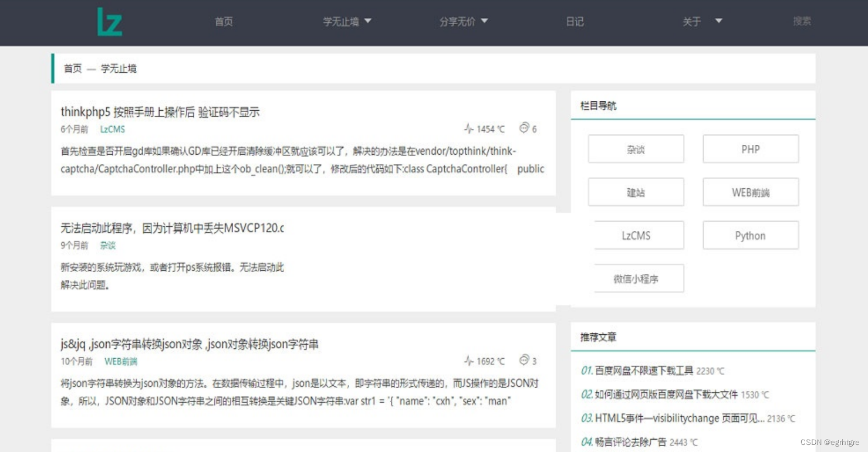Click comment bubble icon on thinkphp5 post
868x452 pixels.
(x=524, y=128)
